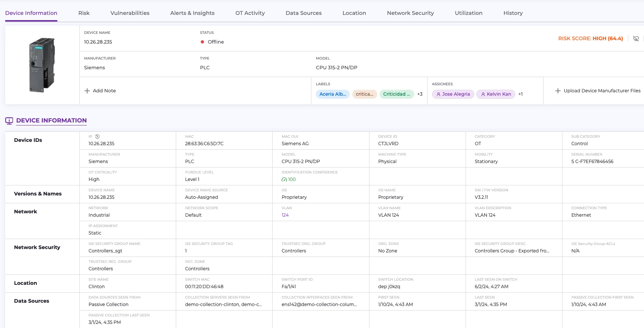
Task: Click the plus icon for Upload Device Manufacturer Files
Action: [558, 91]
